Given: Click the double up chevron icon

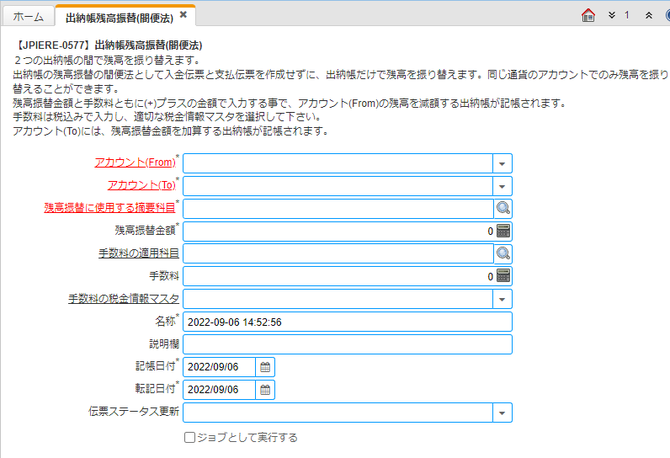Looking at the screenshot, I should [x=649, y=15].
